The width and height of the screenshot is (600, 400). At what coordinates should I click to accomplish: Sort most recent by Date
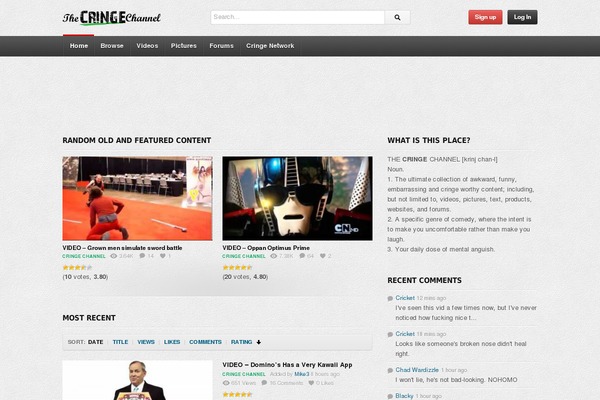95,342
